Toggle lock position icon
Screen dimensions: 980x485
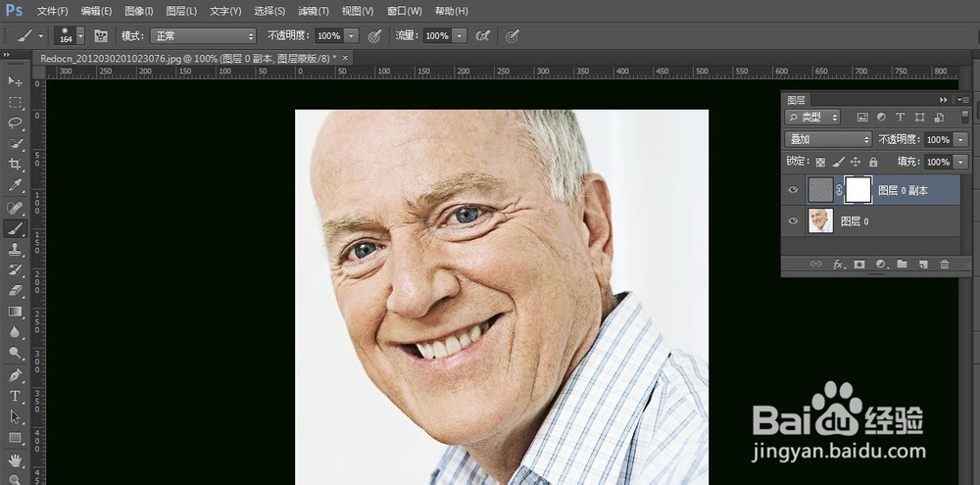pos(856,162)
